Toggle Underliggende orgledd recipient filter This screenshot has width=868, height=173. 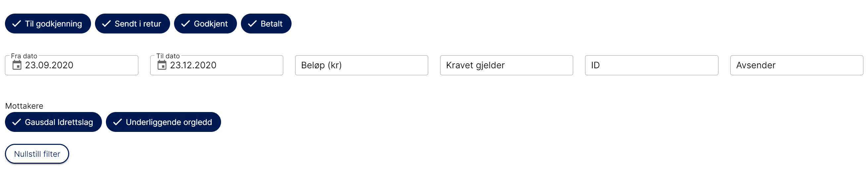(x=163, y=122)
